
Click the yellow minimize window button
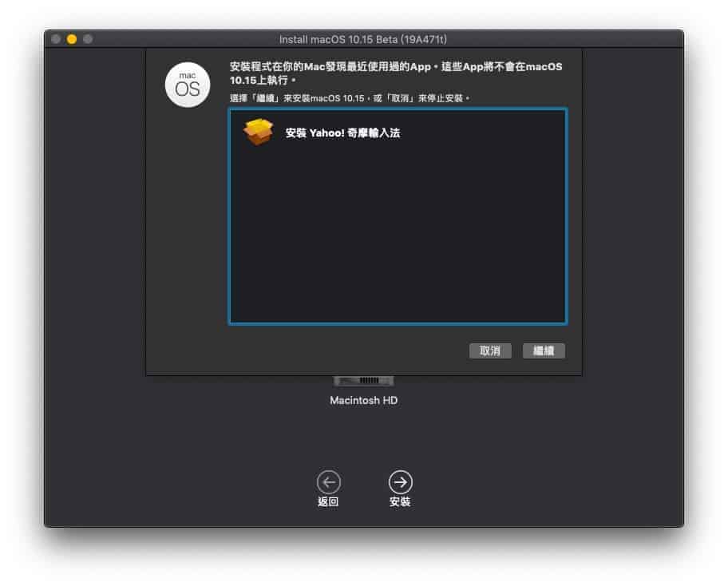72,39
